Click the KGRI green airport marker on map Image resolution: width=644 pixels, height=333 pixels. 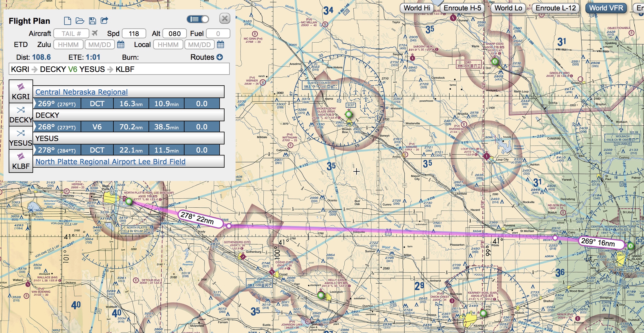pos(631,246)
